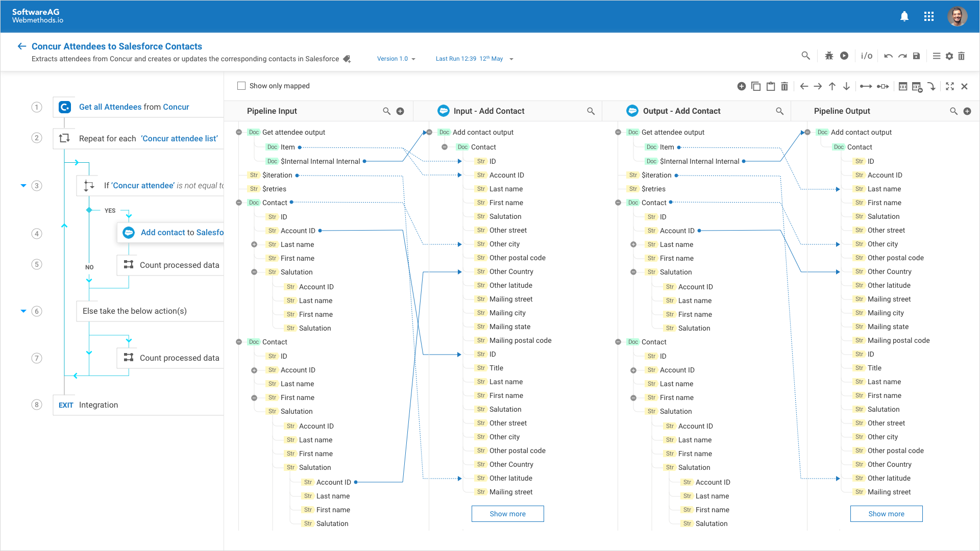The image size is (980, 551).
Task: Click the drop variable curved arrow icon
Action: point(932,86)
